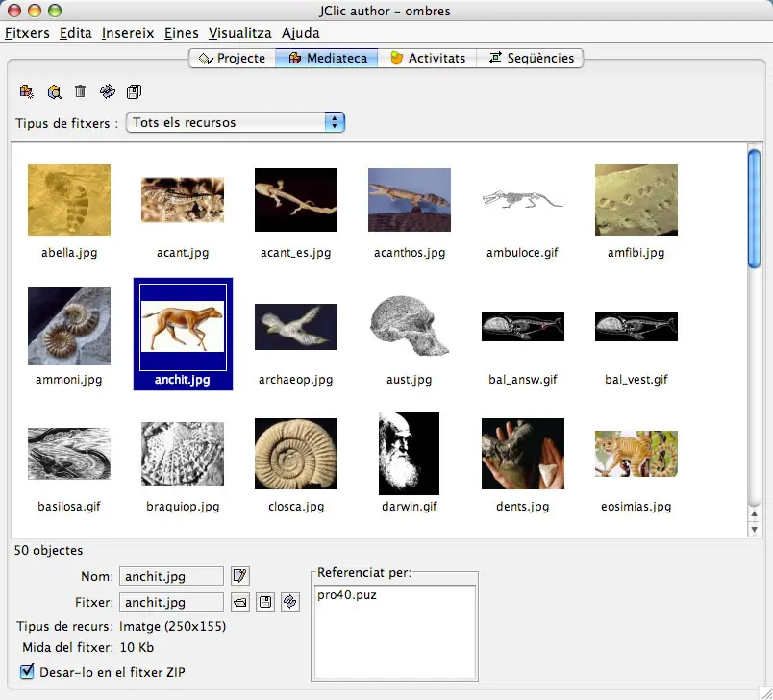Select the darwin.gif portrait thumbnail
This screenshot has width=773, height=700.
[x=409, y=454]
